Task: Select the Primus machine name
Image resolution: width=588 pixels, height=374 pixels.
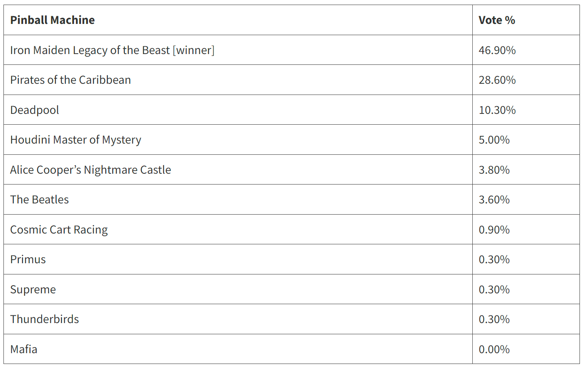Action: pos(28,259)
